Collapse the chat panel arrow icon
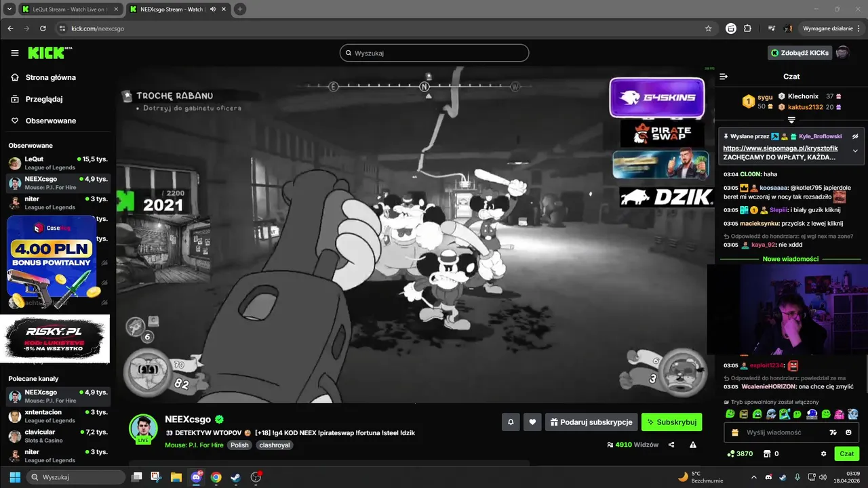 (x=724, y=77)
